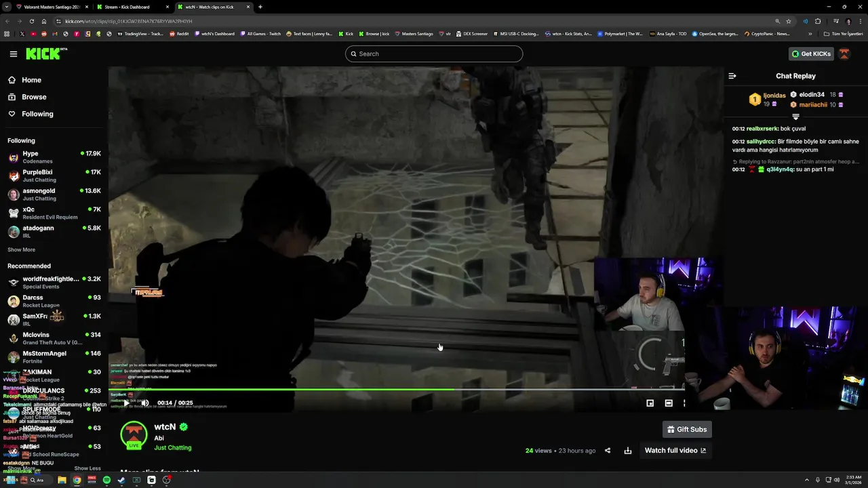This screenshot has height=488, width=868.
Task: Open wtcN's Dashboard bookmark
Action: (x=214, y=34)
